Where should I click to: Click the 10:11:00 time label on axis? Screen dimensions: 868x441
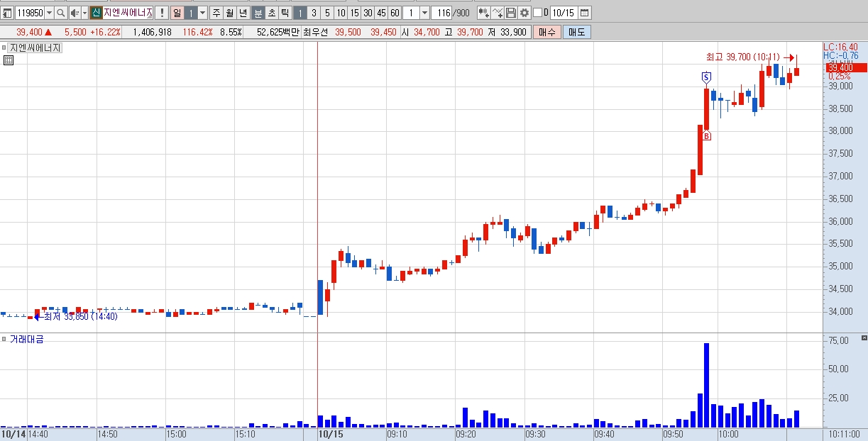click(x=844, y=433)
